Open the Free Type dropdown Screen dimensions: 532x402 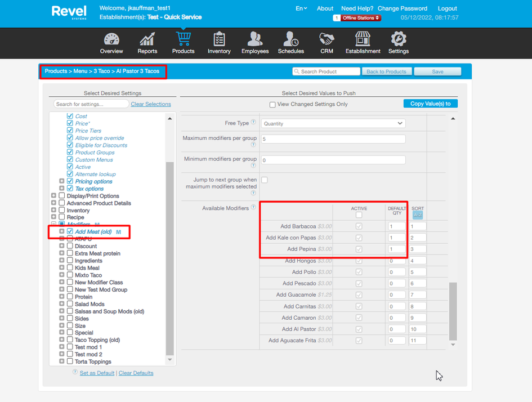click(333, 123)
